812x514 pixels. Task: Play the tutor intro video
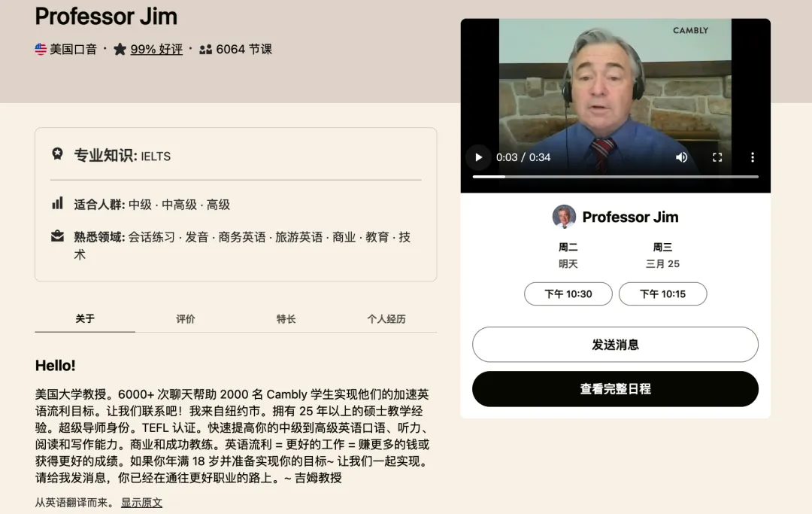(x=478, y=157)
